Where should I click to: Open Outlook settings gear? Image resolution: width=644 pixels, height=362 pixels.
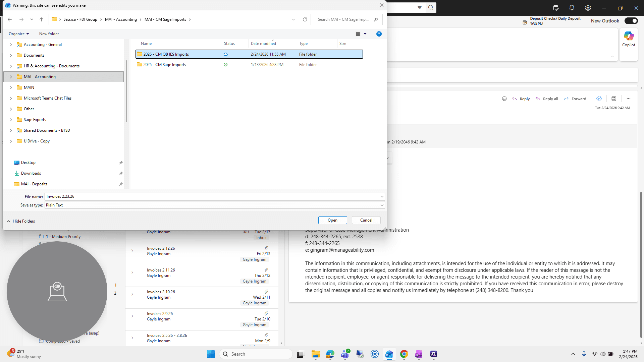click(x=588, y=8)
